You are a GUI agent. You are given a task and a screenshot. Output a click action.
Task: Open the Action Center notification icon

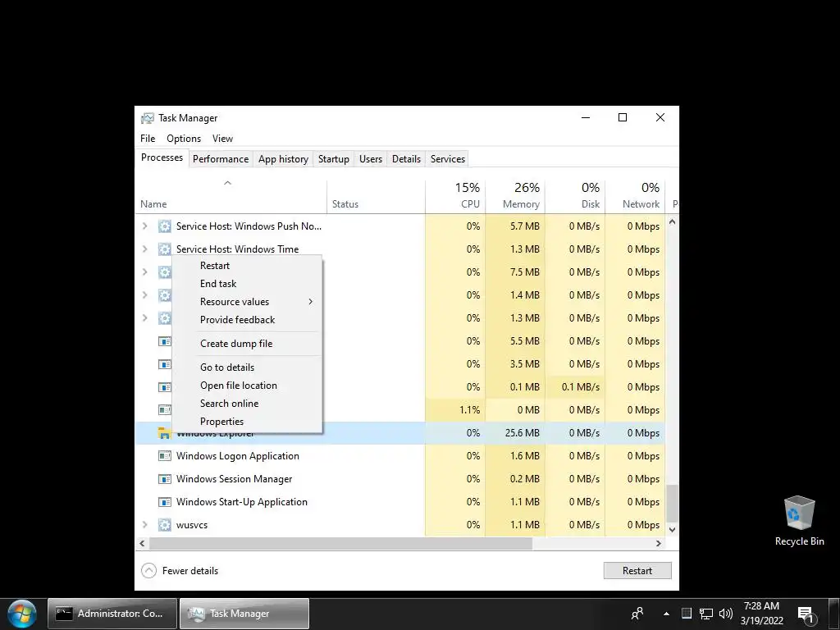pyautogui.click(x=806, y=614)
